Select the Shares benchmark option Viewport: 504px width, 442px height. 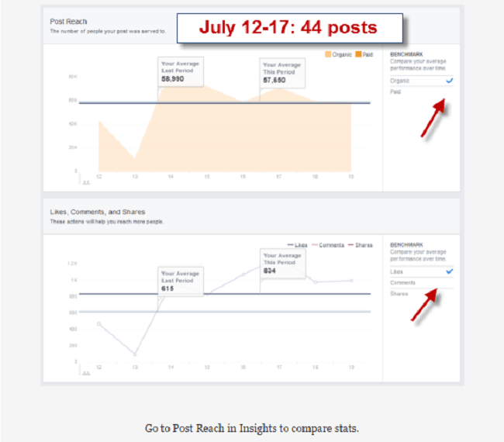pyautogui.click(x=421, y=293)
